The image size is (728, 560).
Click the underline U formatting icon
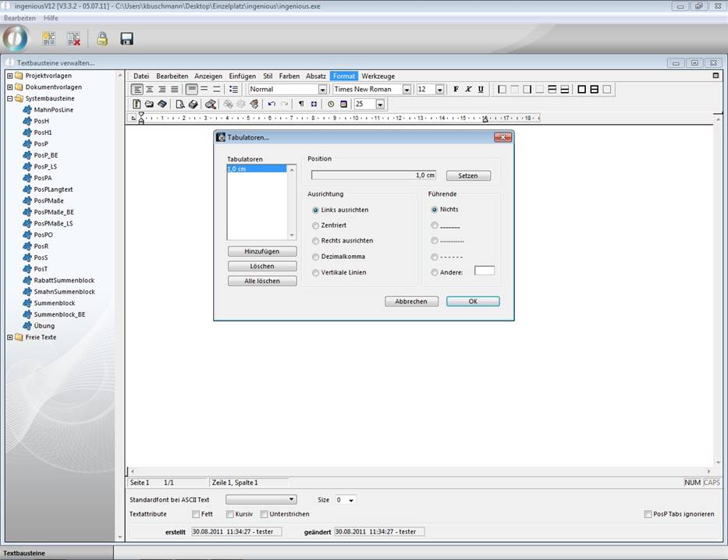tap(481, 90)
